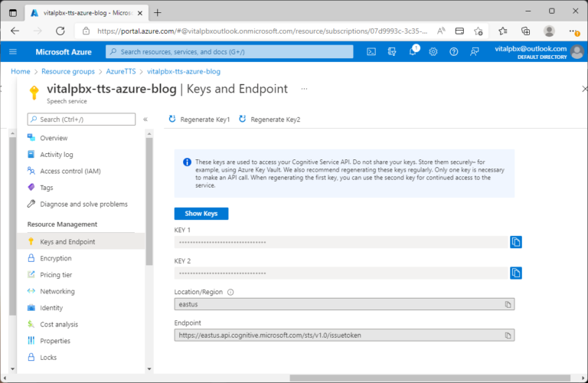This screenshot has width=588, height=383.
Task: Copy the Endpoint URL
Action: tap(508, 336)
